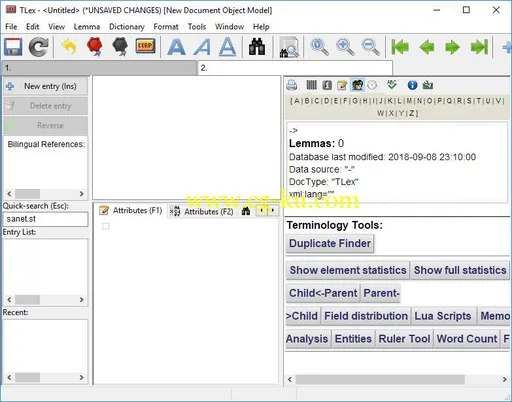The image size is (512, 402).
Task: Click the gray number 1 icon
Action: point(327,85)
